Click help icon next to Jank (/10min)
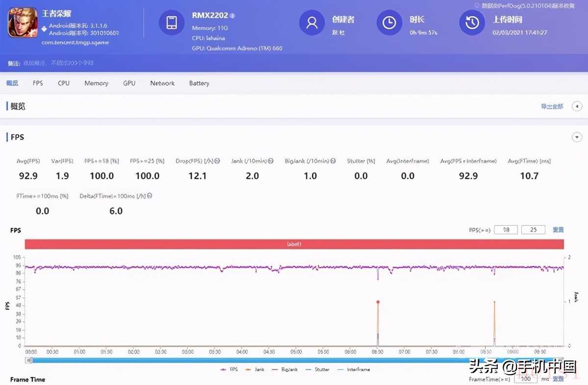 (271, 161)
